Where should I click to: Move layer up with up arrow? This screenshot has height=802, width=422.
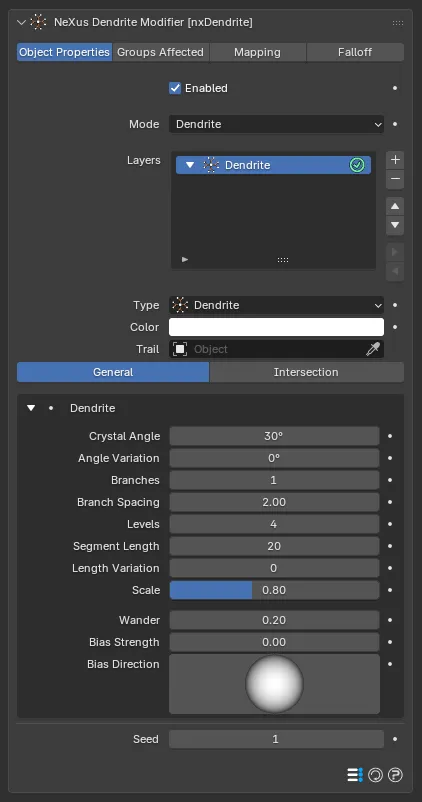point(395,207)
